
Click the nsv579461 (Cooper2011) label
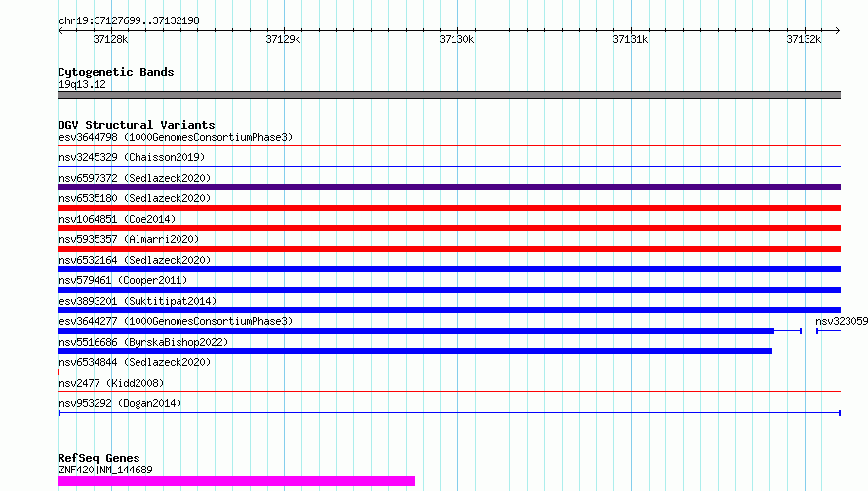pos(123,280)
